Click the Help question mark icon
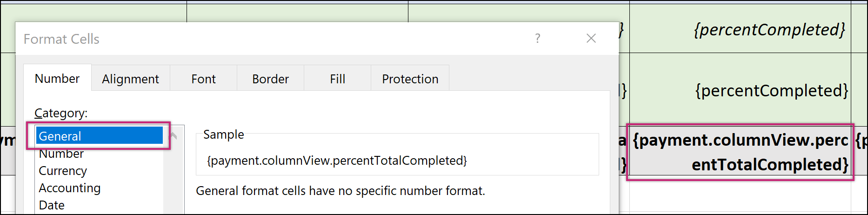Viewport: 868px width, 215px height. [x=538, y=38]
